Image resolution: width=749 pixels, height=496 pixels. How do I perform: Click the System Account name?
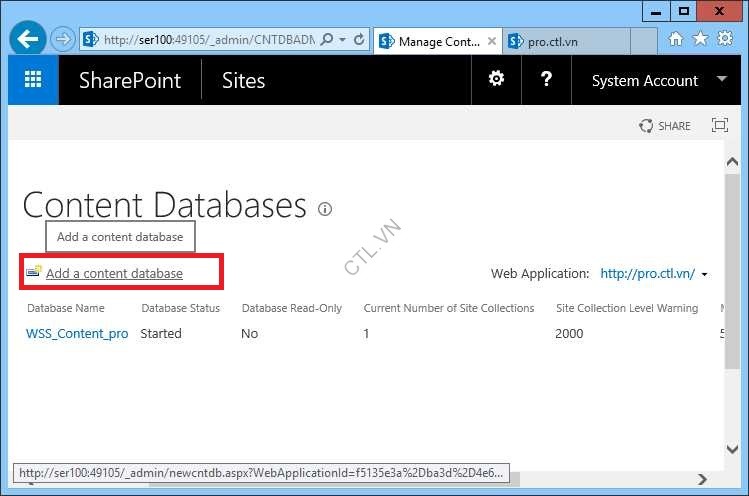[645, 81]
